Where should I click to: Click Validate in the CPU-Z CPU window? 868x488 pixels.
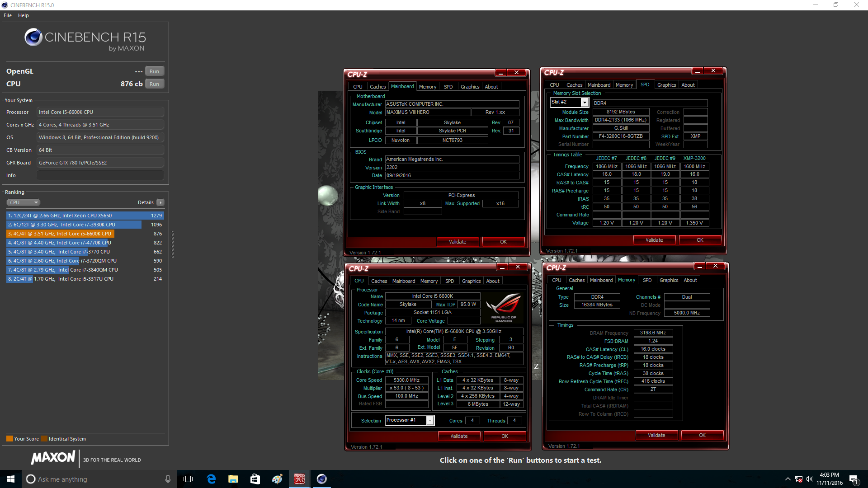click(459, 436)
